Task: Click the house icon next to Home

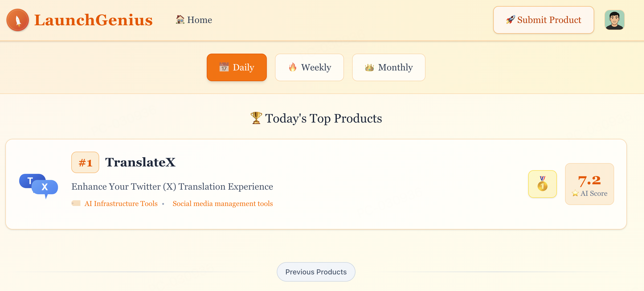Action: click(x=180, y=20)
